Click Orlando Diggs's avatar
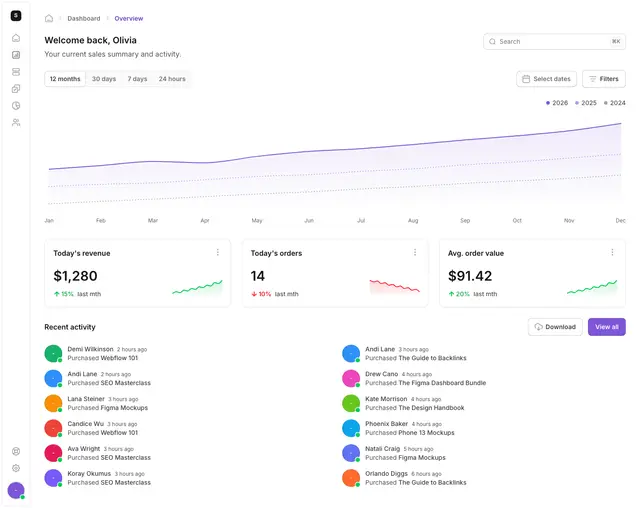 pyautogui.click(x=351, y=478)
